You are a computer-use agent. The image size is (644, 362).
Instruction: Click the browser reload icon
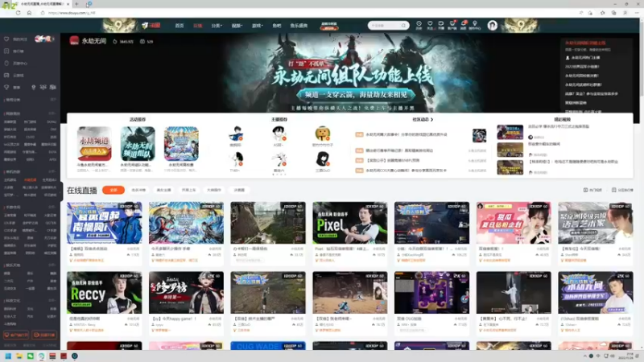[x=18, y=13]
